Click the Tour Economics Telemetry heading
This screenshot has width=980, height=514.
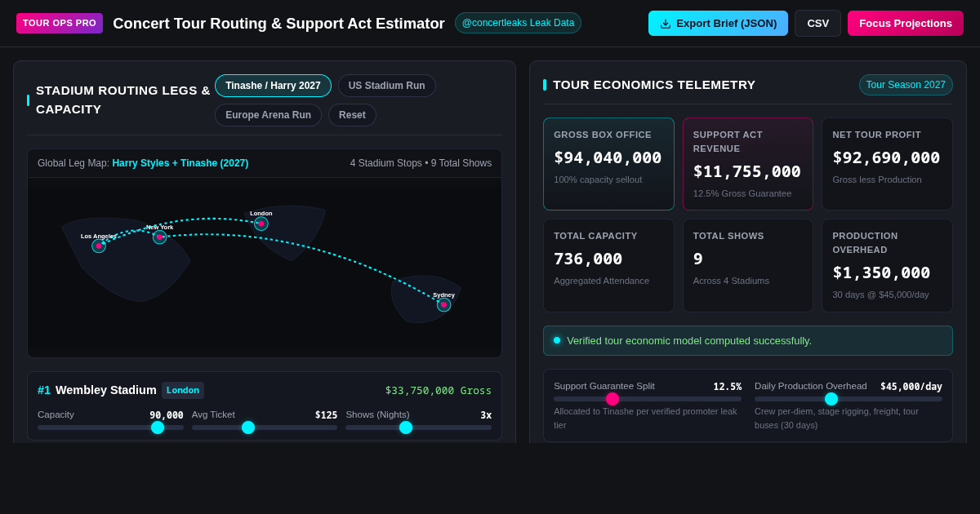pos(654,85)
